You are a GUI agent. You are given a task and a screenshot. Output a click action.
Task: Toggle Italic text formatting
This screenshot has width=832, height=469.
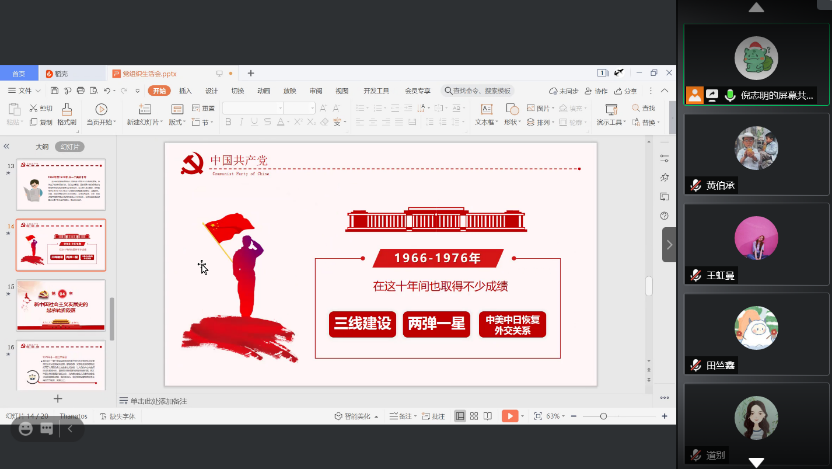click(x=240, y=122)
